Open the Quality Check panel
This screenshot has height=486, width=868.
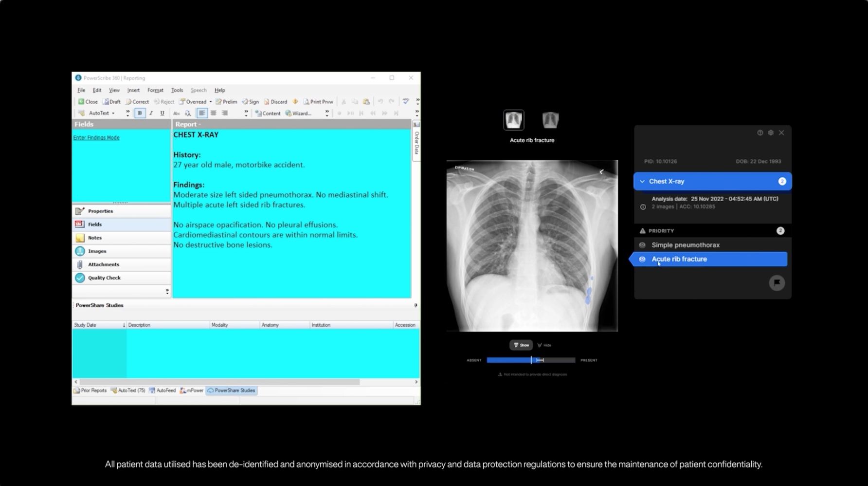tap(104, 278)
